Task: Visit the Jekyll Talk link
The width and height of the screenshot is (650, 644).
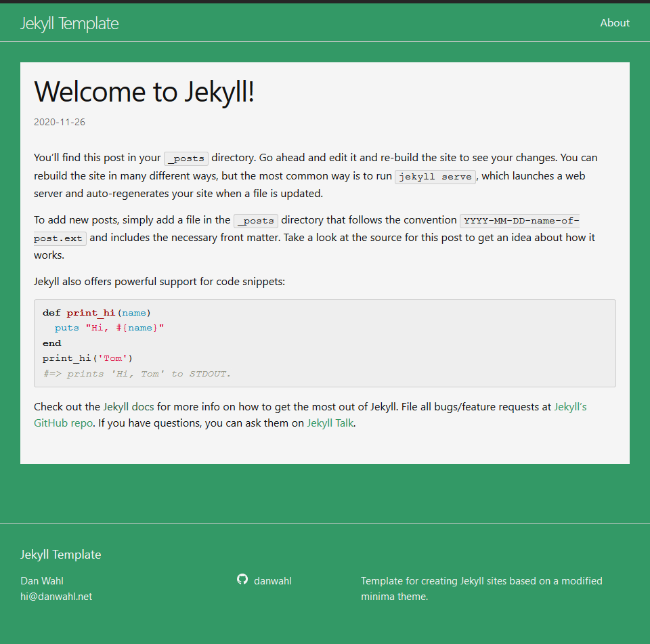Action: pyautogui.click(x=330, y=423)
